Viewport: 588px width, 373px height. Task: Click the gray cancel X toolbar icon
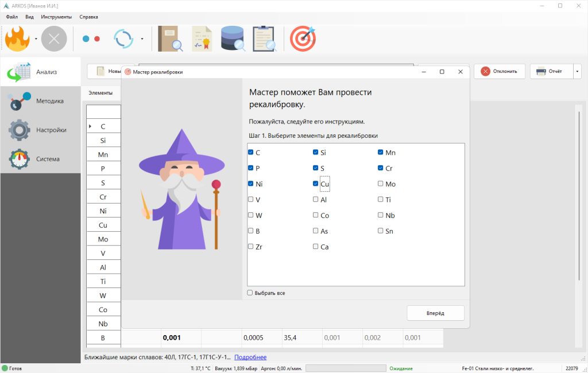[54, 39]
